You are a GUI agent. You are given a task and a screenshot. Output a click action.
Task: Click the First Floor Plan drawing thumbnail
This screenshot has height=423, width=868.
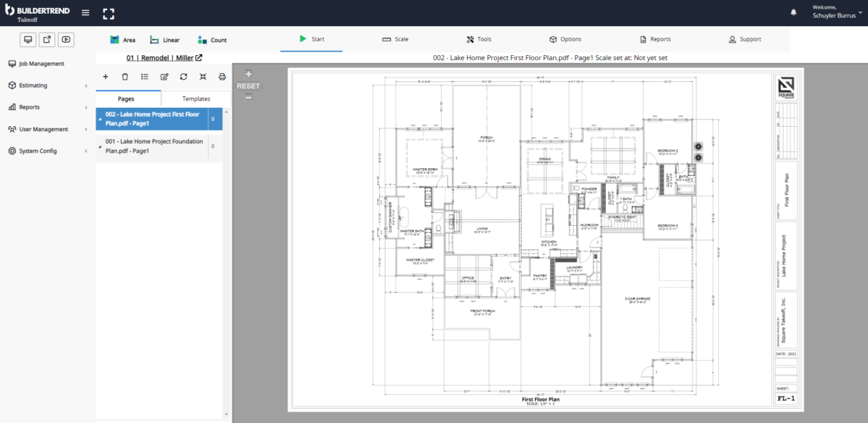(x=546, y=240)
